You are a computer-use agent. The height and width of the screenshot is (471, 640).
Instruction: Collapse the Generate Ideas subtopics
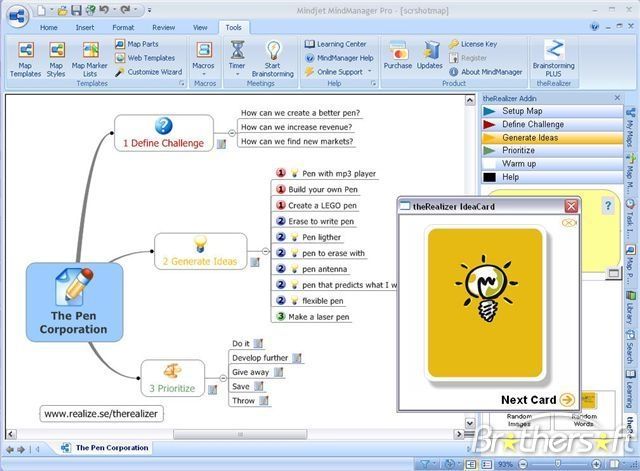(x=265, y=251)
